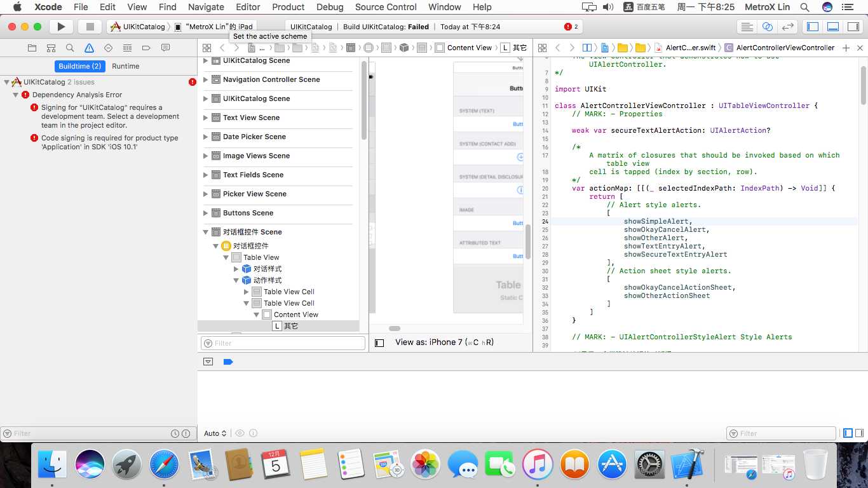Open the breakpoint navigator icon
This screenshot has width=868, height=488.
click(x=146, y=48)
